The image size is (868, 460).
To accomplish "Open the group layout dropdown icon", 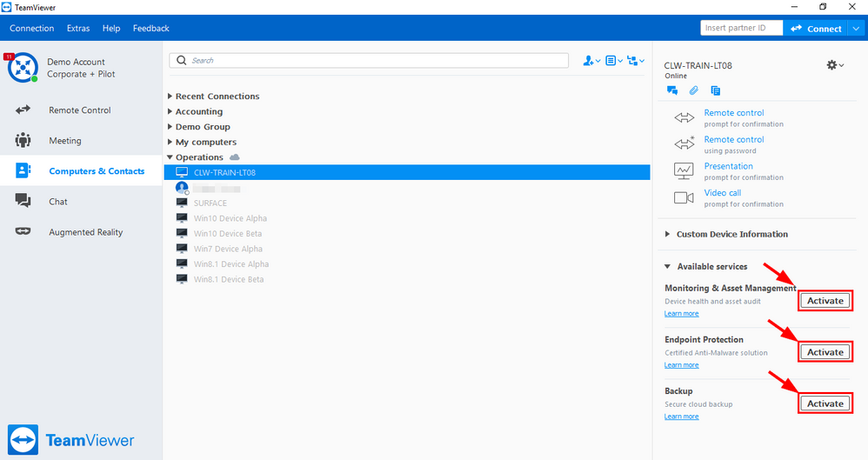I will [x=636, y=60].
